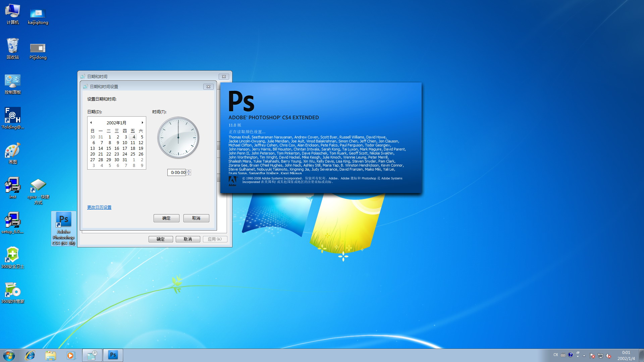Click 确定 in the date time settings dialog
The height and width of the screenshot is (362, 644).
click(x=166, y=218)
